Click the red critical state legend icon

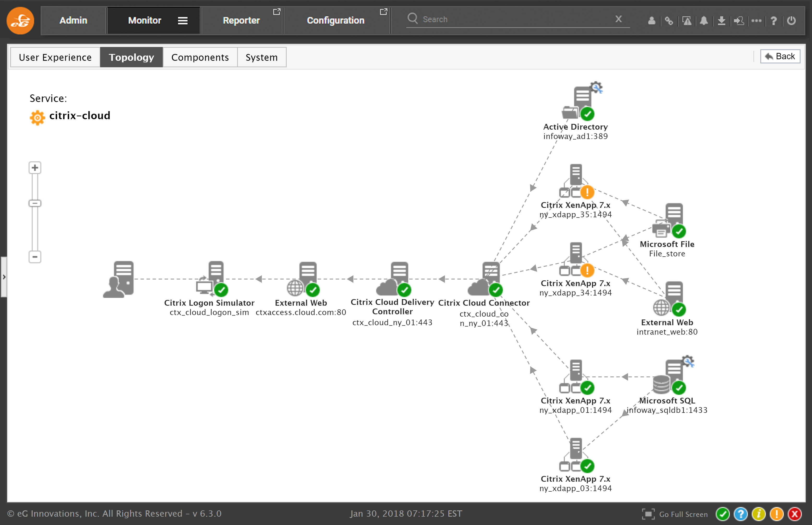coord(795,514)
